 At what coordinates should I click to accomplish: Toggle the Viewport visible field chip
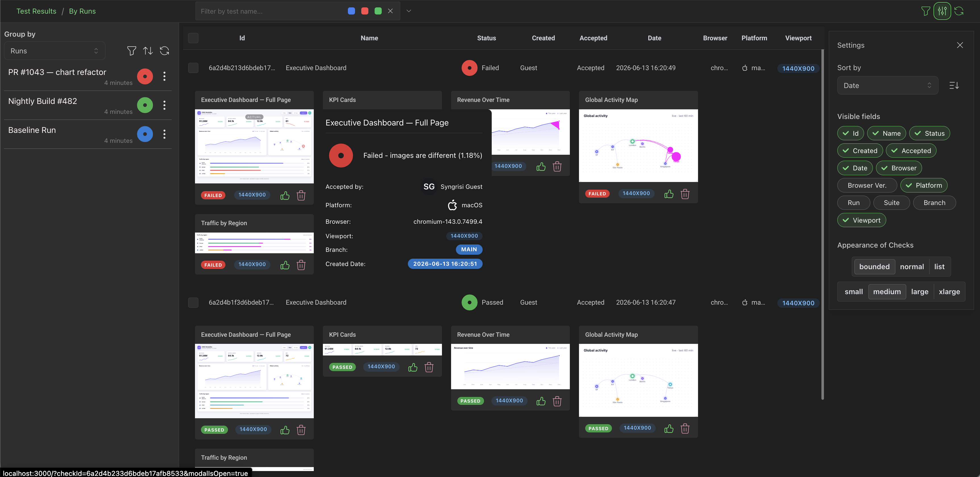pyautogui.click(x=861, y=220)
